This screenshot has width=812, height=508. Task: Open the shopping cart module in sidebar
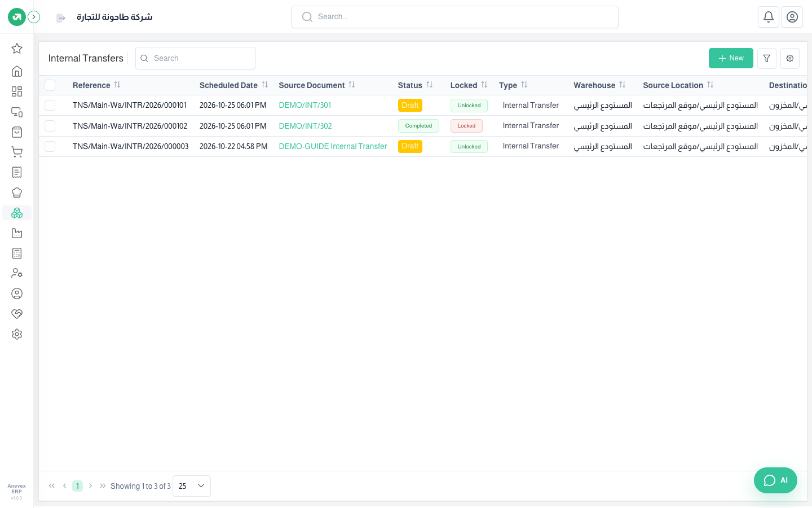tap(17, 152)
